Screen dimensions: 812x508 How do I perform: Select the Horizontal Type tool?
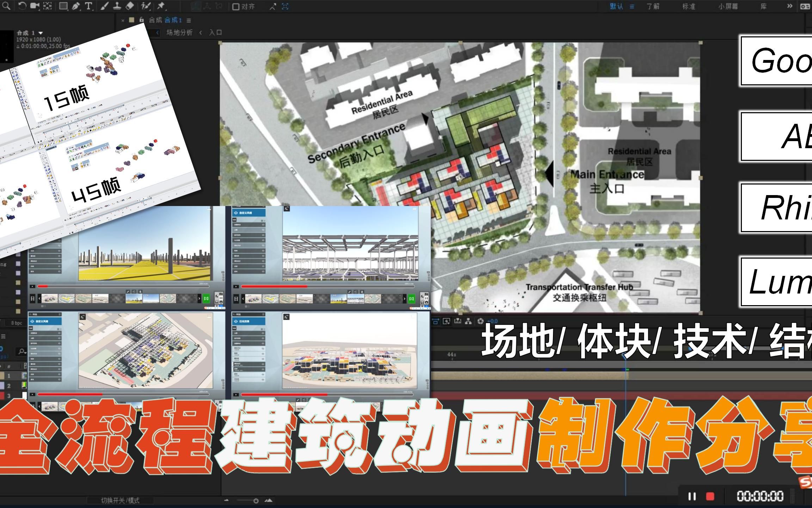(88, 6)
